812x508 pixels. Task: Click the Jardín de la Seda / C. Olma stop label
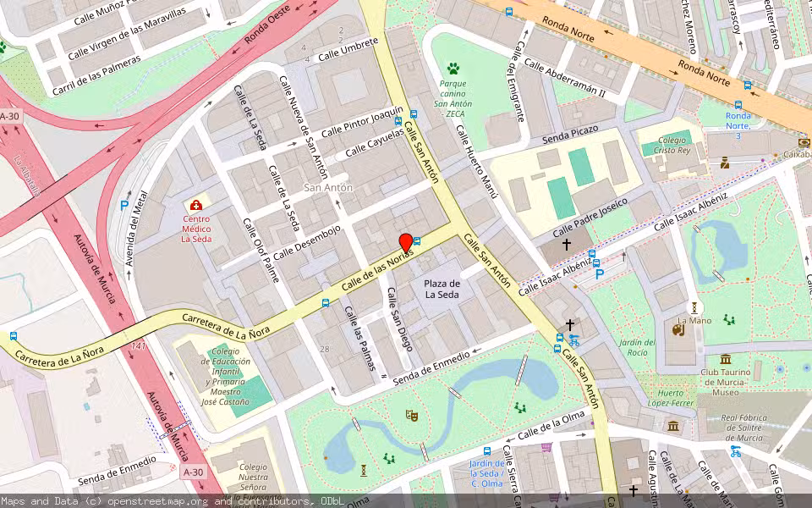[489, 471]
